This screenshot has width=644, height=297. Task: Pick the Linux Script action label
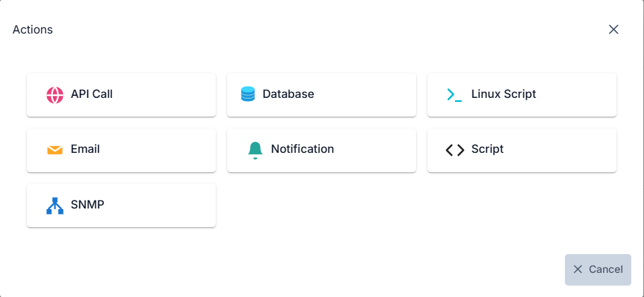pos(503,94)
